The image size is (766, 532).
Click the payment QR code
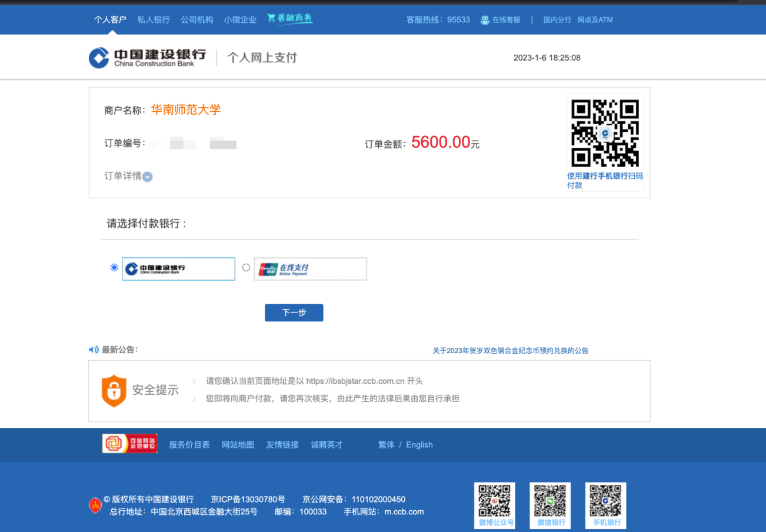pyautogui.click(x=605, y=133)
